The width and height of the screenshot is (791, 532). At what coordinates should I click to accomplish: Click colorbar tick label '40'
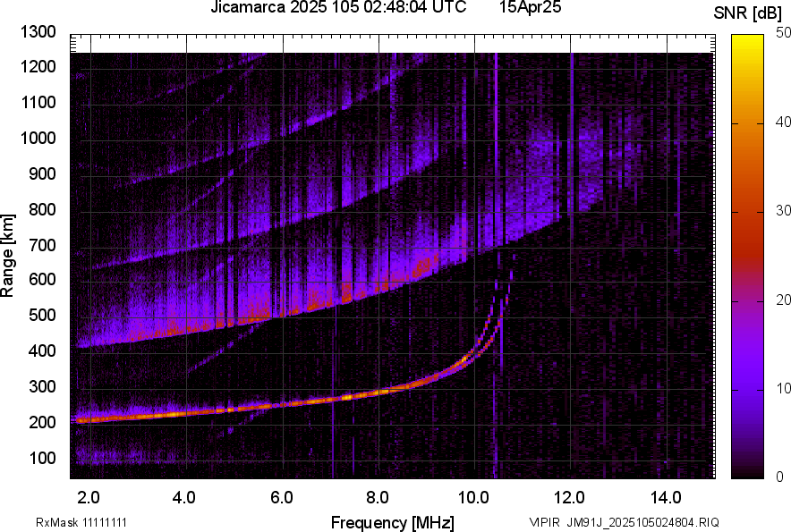(x=783, y=122)
